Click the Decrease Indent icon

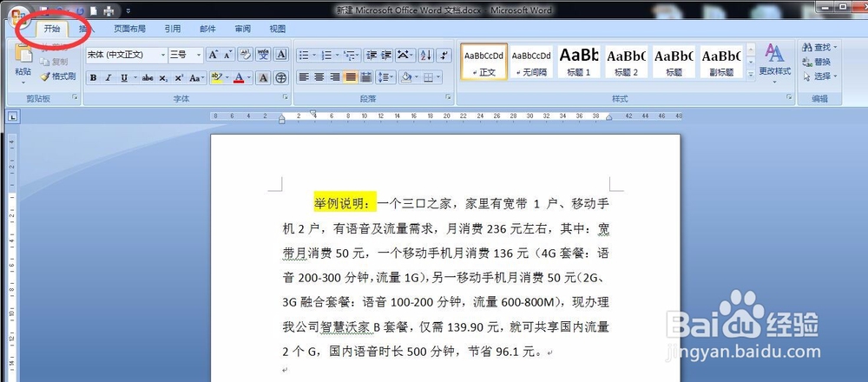coord(372,55)
